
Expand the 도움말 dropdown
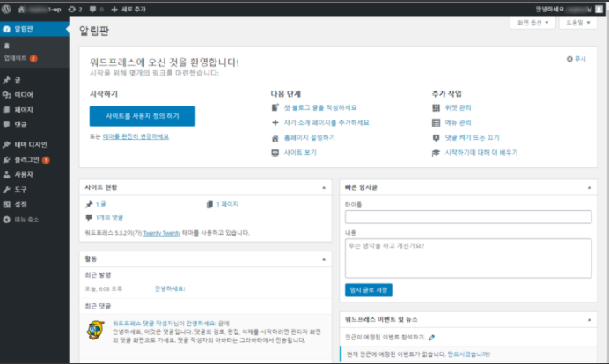click(x=578, y=23)
